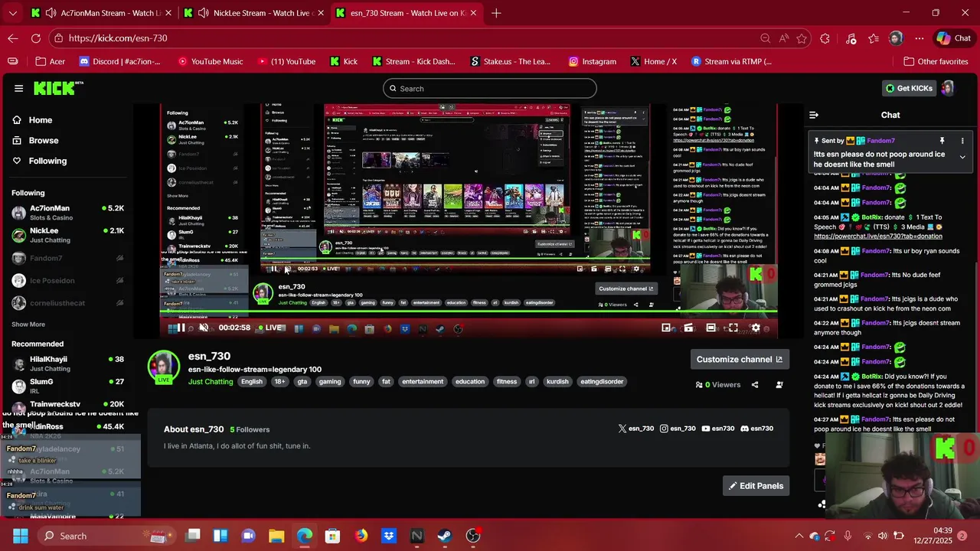Viewport: 980px width, 551px height.
Task: Open Browse in the Kick sidebar
Action: [35, 141]
